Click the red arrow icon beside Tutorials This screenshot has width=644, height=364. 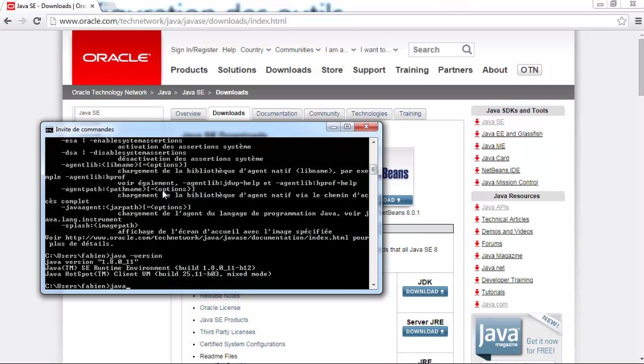pyautogui.click(x=477, y=292)
